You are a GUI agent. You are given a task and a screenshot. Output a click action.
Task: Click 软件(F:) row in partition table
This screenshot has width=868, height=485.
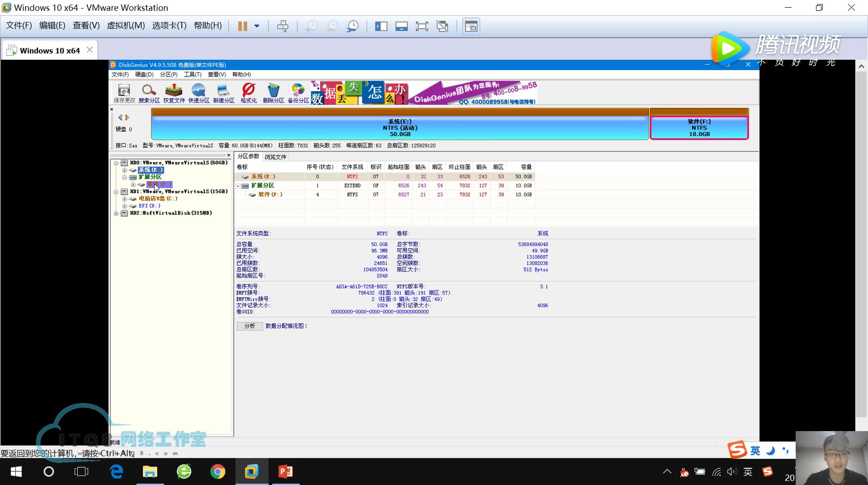[x=384, y=195]
